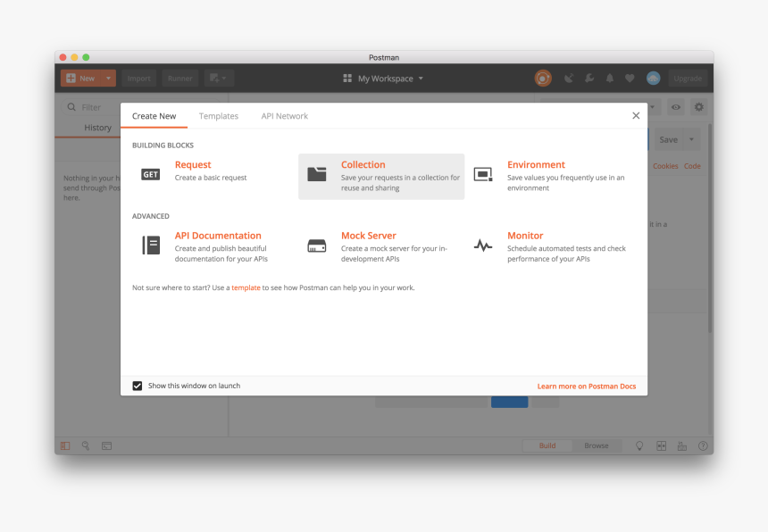This screenshot has height=532, width=768.
Task: Click the workspace grid icon
Action: (x=347, y=79)
